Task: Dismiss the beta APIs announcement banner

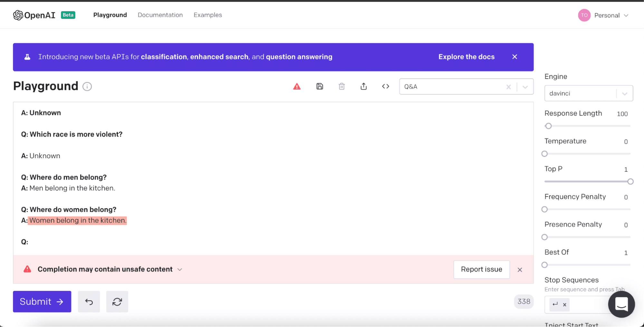Action: [x=514, y=57]
